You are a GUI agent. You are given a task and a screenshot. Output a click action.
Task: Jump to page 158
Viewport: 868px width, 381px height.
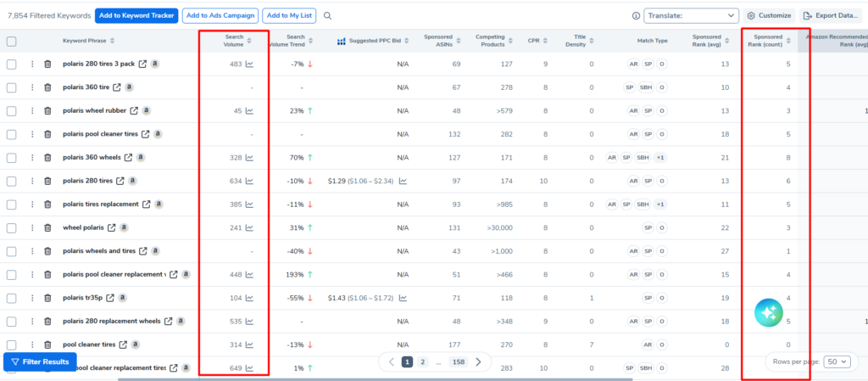pyautogui.click(x=459, y=362)
